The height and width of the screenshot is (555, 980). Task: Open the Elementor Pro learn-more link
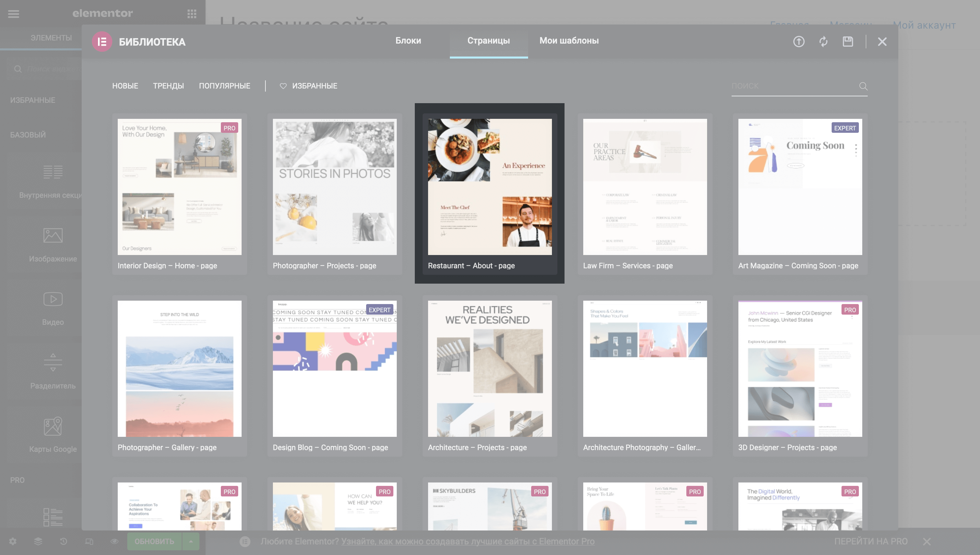(x=468, y=541)
